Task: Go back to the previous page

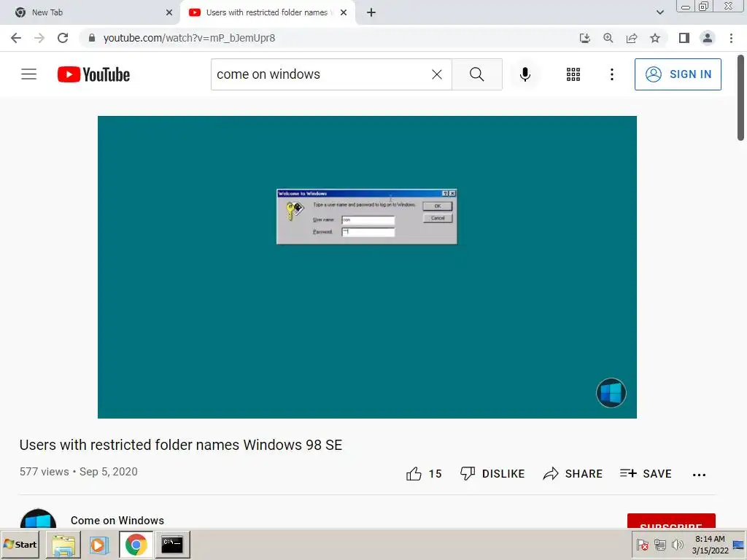Action: click(16, 38)
